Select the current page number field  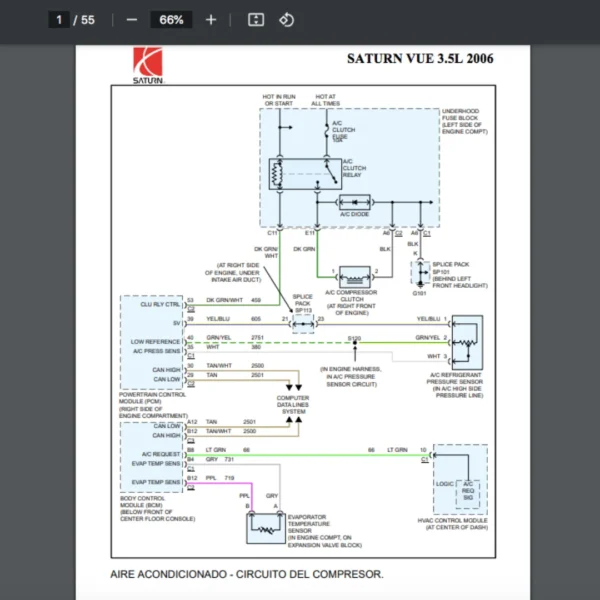[59, 20]
